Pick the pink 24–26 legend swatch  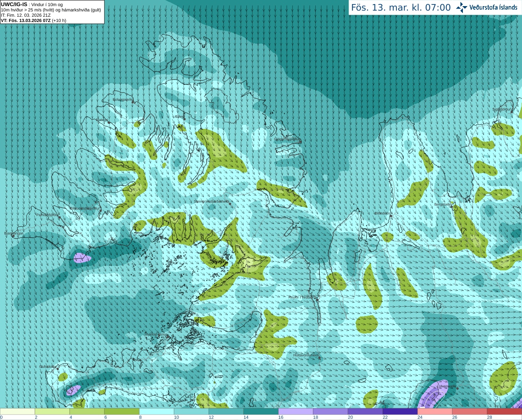pos(435,411)
